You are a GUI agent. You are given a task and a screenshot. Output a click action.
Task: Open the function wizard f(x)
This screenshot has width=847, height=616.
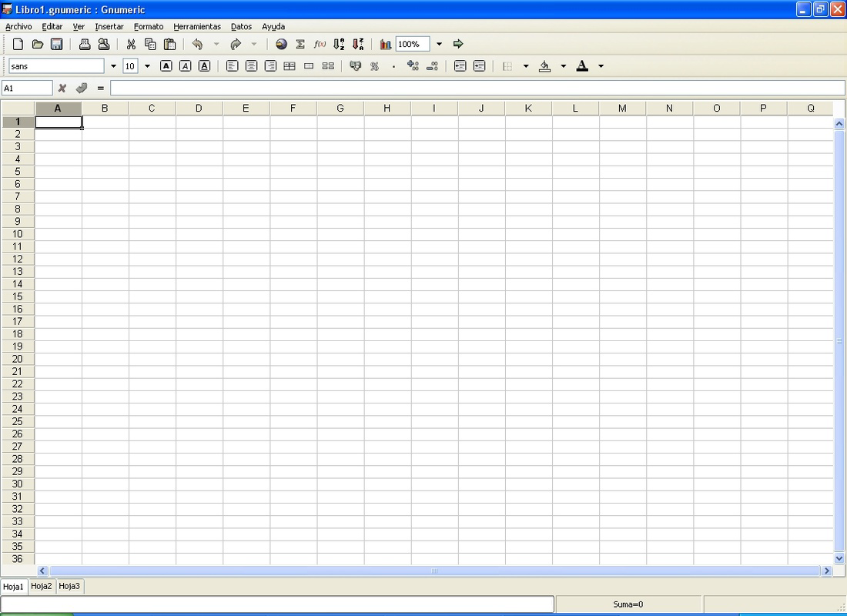tap(320, 44)
